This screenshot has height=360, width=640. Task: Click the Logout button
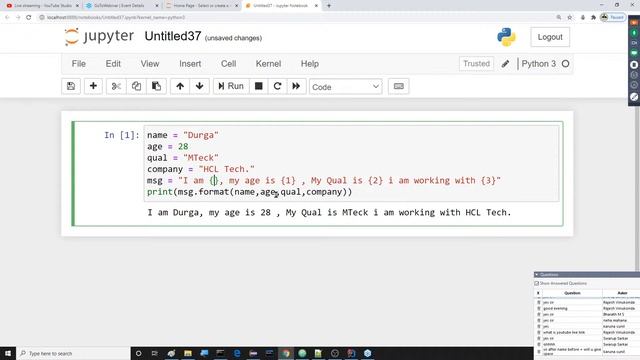tap(550, 37)
